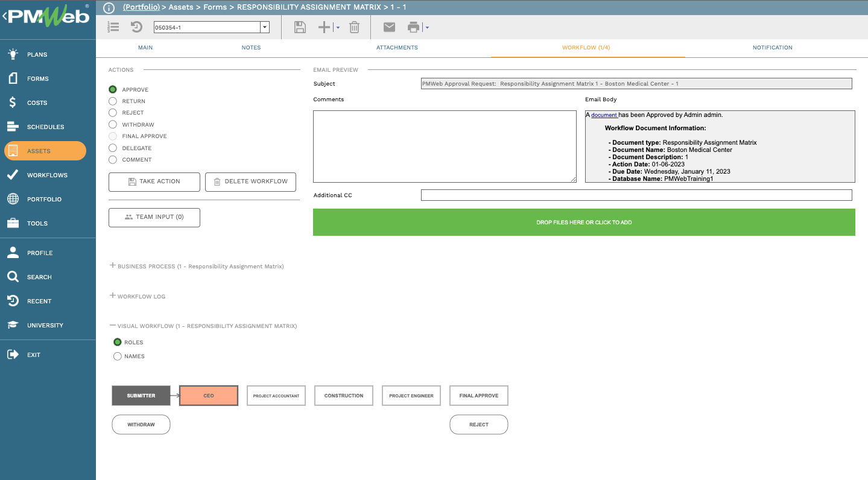Open the record list view icon
Viewport: 868px width, 480px height.
[113, 27]
